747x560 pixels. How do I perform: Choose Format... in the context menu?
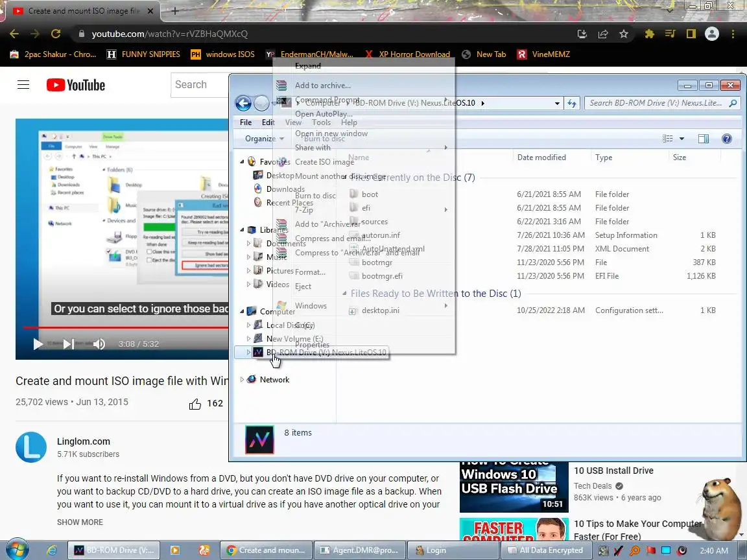310,272
